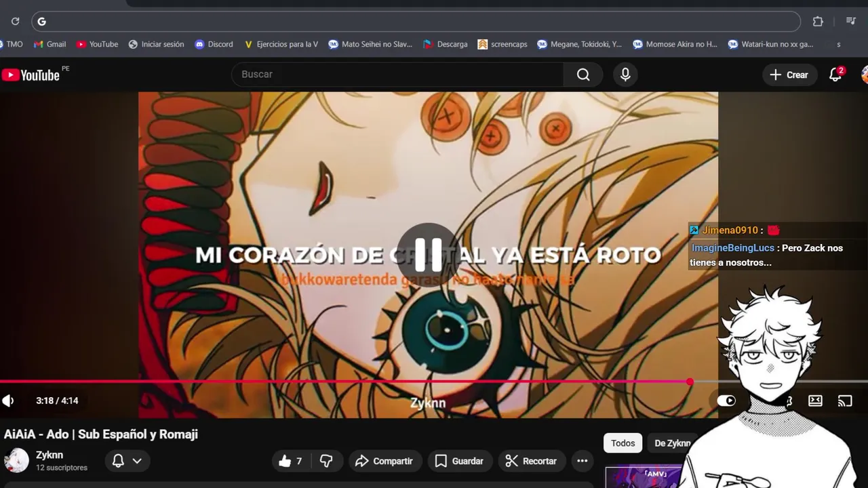The image size is (868, 488).
Task: Open the Mato Seihei no Slav bookmark
Action: (x=370, y=44)
